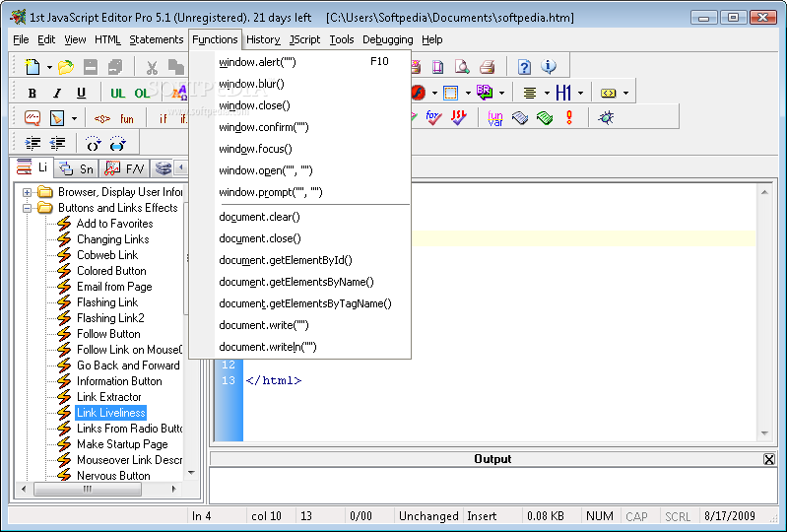The height and width of the screenshot is (532, 787).
Task: Toggle Bold formatting
Action: pos(33,93)
